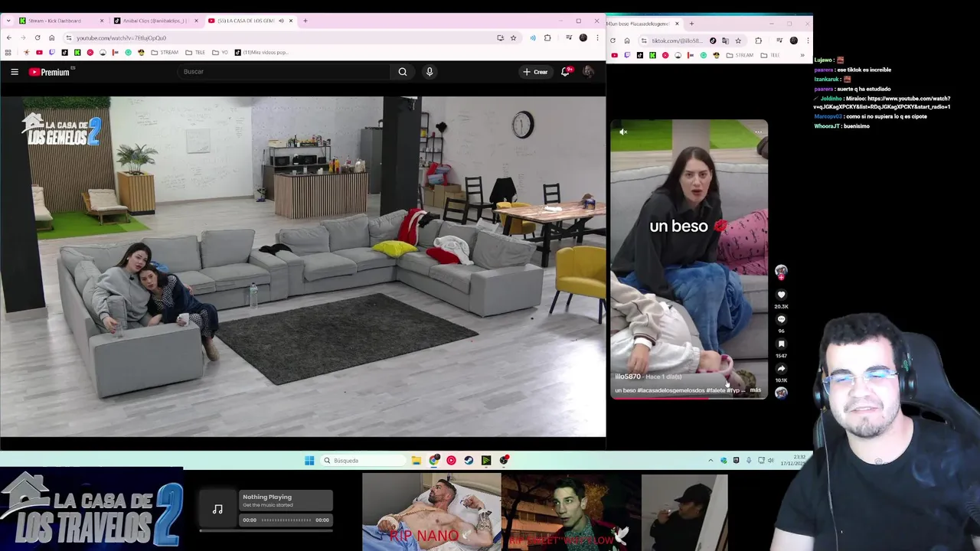This screenshot has width=980, height=551.
Task: Start YouTube voice search with microphone
Action: 430,72
